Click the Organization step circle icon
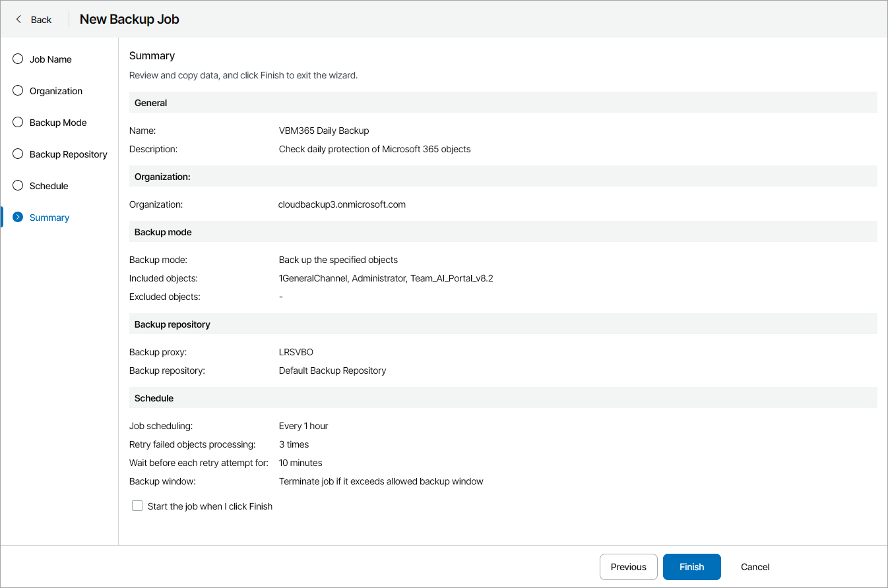The height and width of the screenshot is (588, 888). point(18,90)
